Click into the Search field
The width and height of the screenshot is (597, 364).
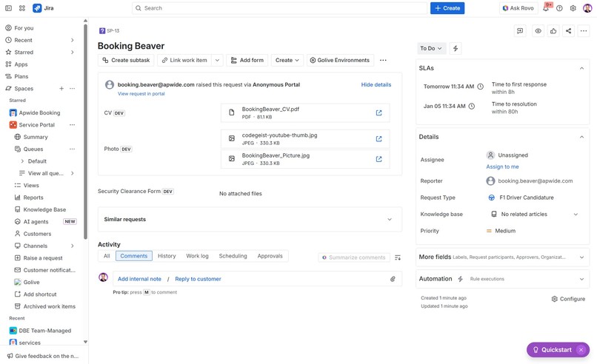pyautogui.click(x=279, y=8)
